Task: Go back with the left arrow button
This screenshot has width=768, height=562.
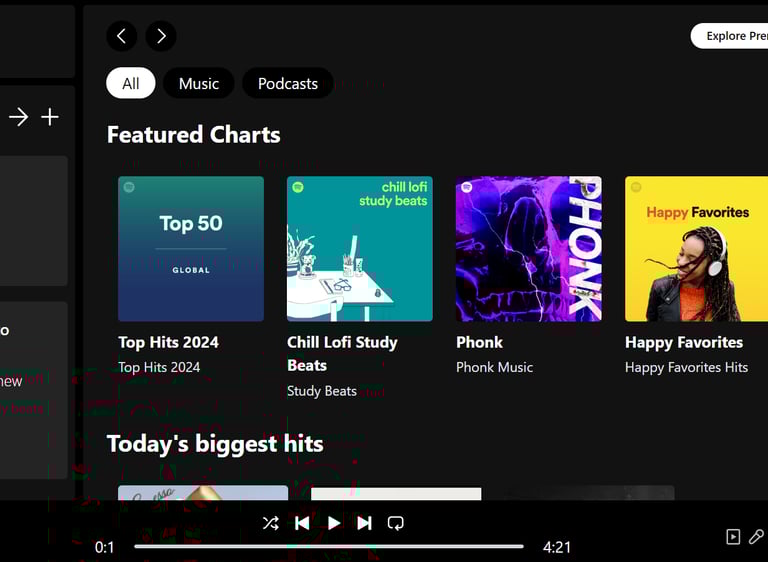Action: pyautogui.click(x=121, y=36)
